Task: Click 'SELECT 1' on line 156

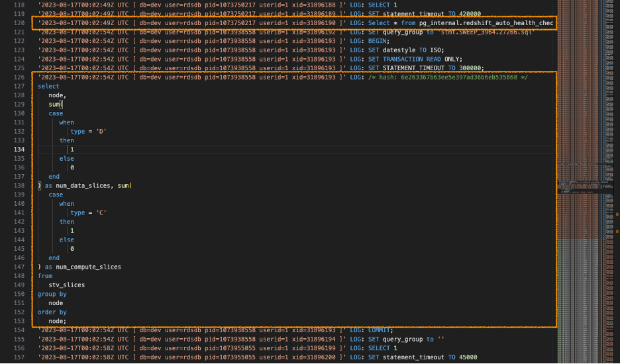Action: 382,348
